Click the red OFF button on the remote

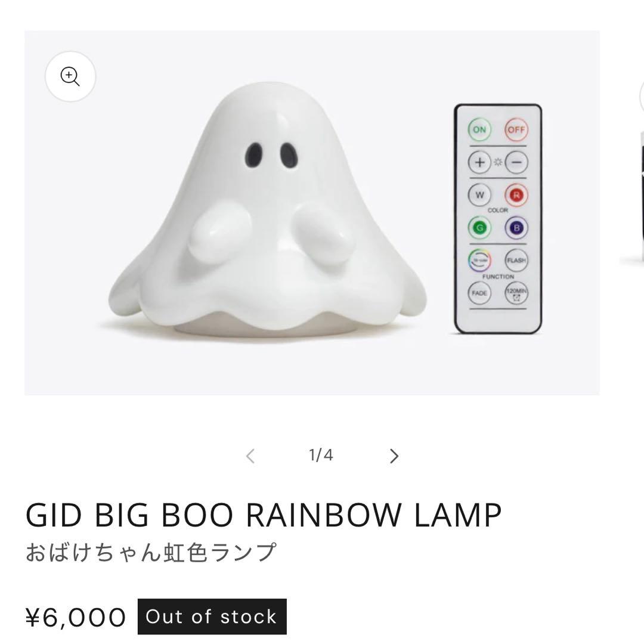(x=516, y=130)
